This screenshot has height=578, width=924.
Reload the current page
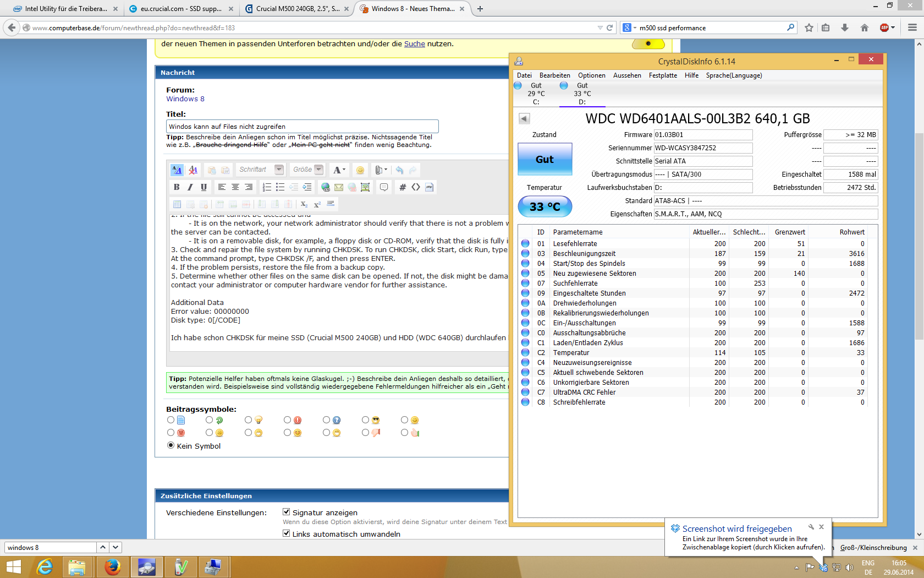tap(609, 28)
